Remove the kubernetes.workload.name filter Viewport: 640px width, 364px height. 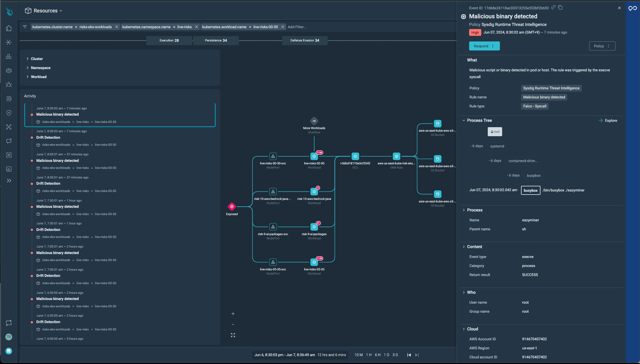pyautogui.click(x=283, y=27)
